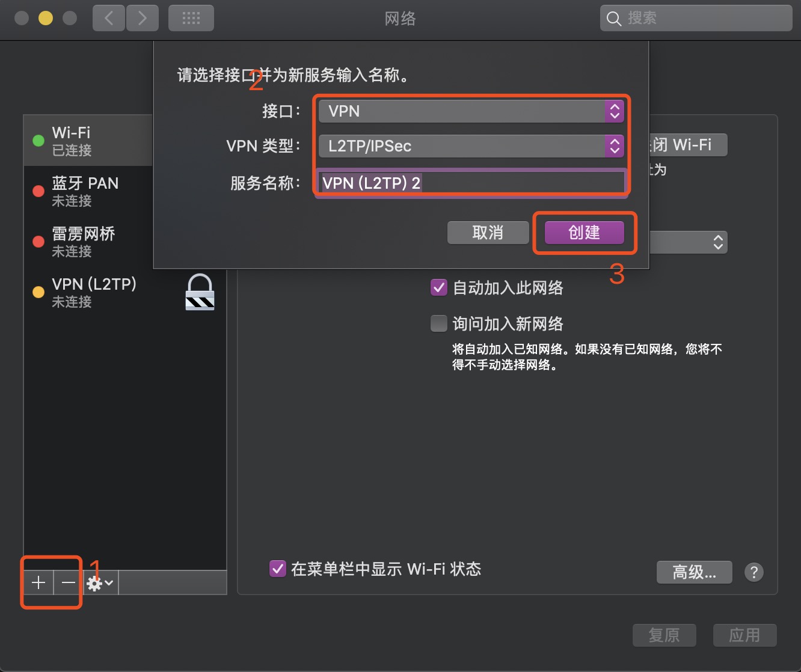Click the forward navigation arrow in the toolbar
The width and height of the screenshot is (801, 672).
coord(143,19)
